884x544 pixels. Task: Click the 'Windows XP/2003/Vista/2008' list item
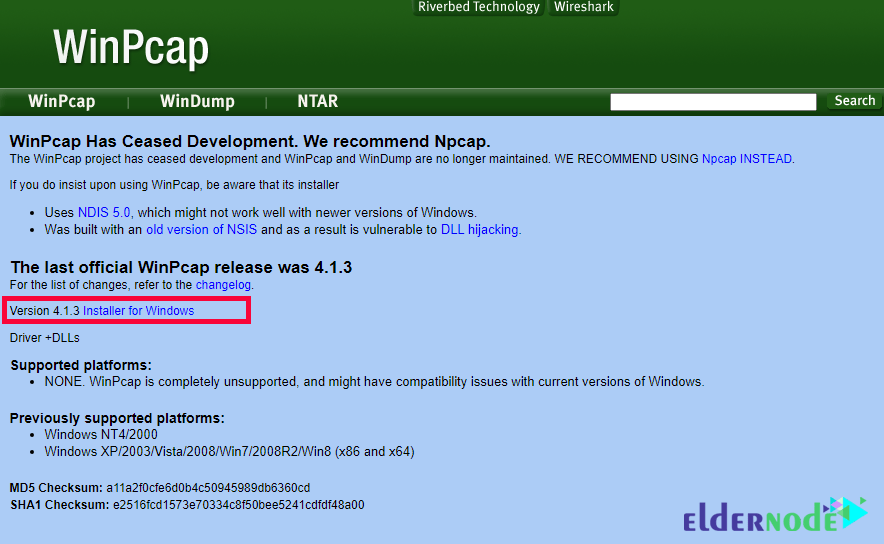pos(229,452)
